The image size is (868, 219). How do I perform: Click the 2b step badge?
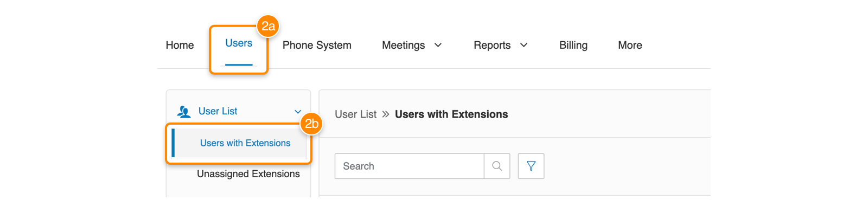(311, 124)
